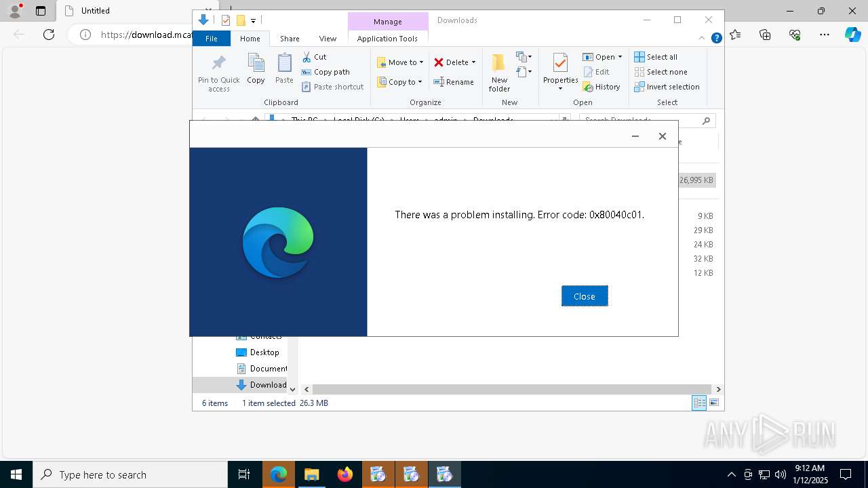Viewport: 868px width, 488px height.
Task: Click the Edge address bar URL
Action: (146, 35)
